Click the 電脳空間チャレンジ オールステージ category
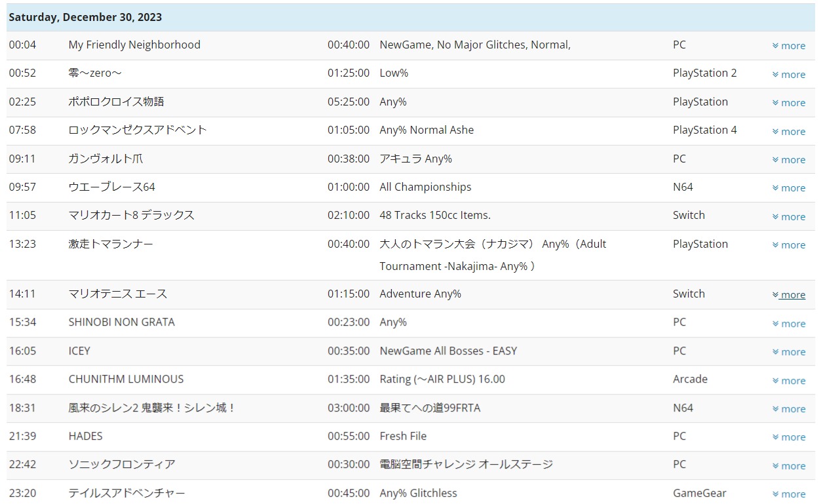823x504 pixels. pyautogui.click(x=466, y=464)
